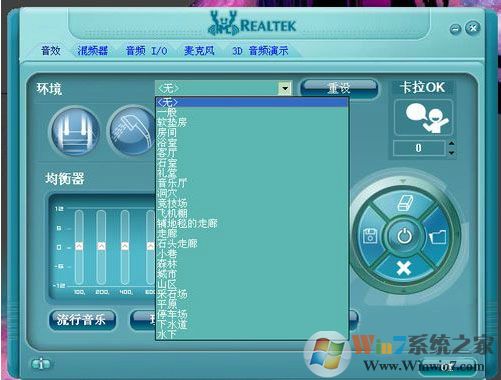Pick 浴室 from the environment list
Viewport: 501px width, 380px height.
[x=252, y=142]
